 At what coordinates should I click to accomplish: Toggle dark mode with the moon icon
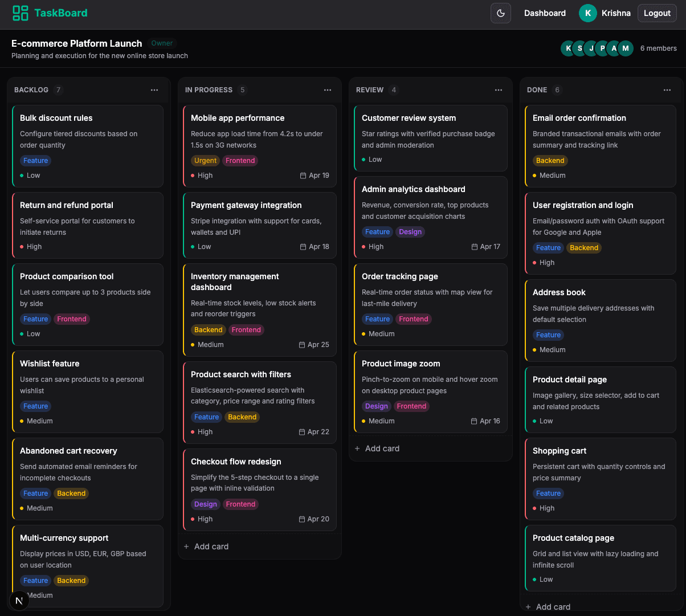coord(500,13)
